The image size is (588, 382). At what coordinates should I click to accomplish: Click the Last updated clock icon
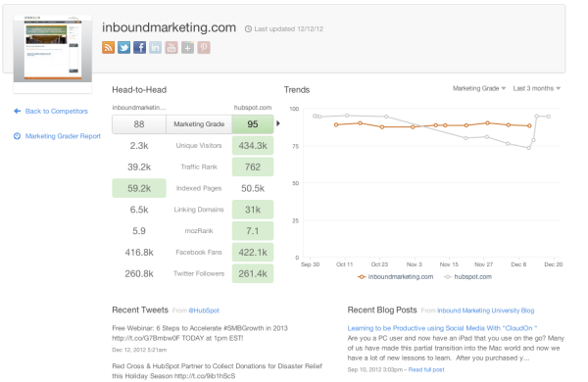pos(248,28)
